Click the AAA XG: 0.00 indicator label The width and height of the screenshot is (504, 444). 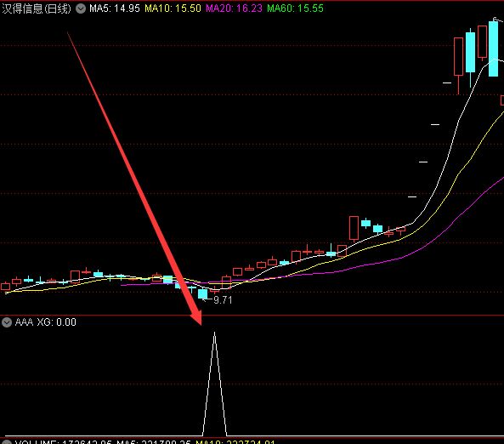46,322
